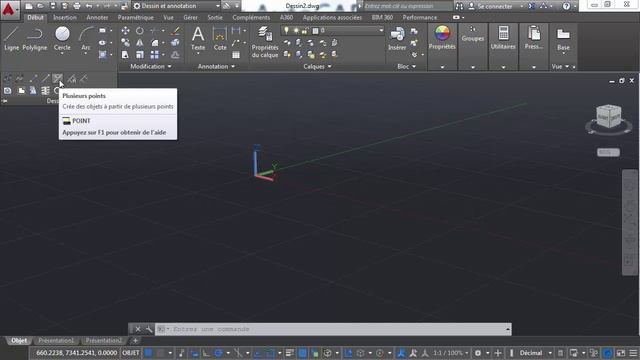This screenshot has height=360, width=640.
Task: Click the array (Réseau) tool icon
Action: point(154,54)
